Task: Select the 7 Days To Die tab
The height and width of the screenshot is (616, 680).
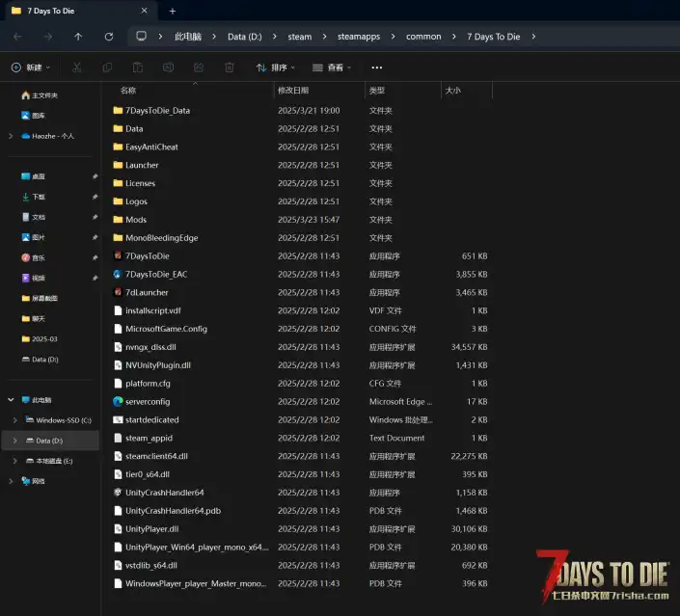Action: tap(81, 11)
